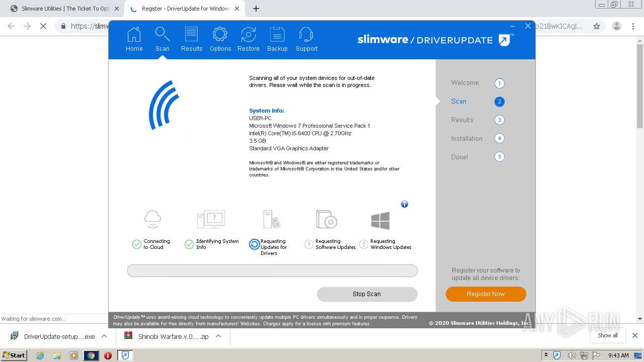Viewport: 644px width, 362px height.
Task: Close the downloads bar
Action: (634, 335)
